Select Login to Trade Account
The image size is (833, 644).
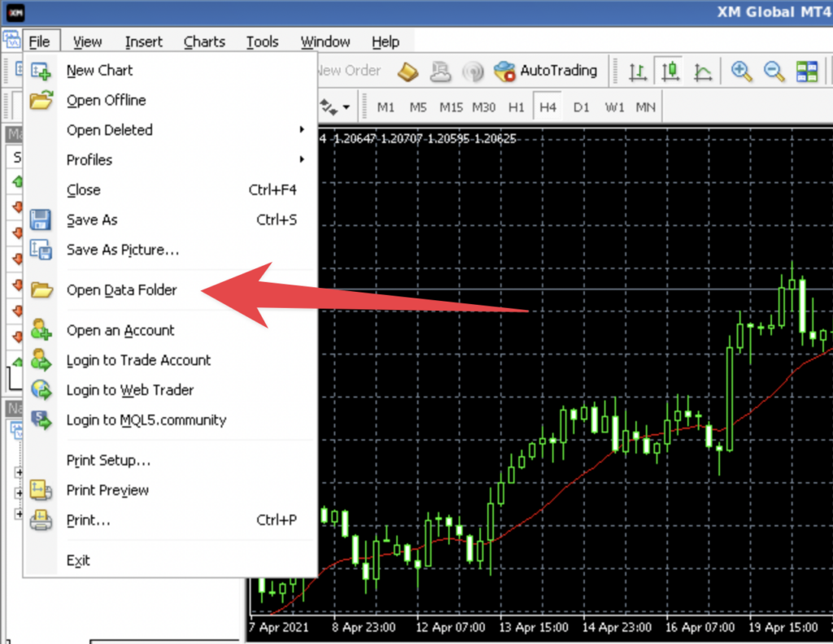138,360
